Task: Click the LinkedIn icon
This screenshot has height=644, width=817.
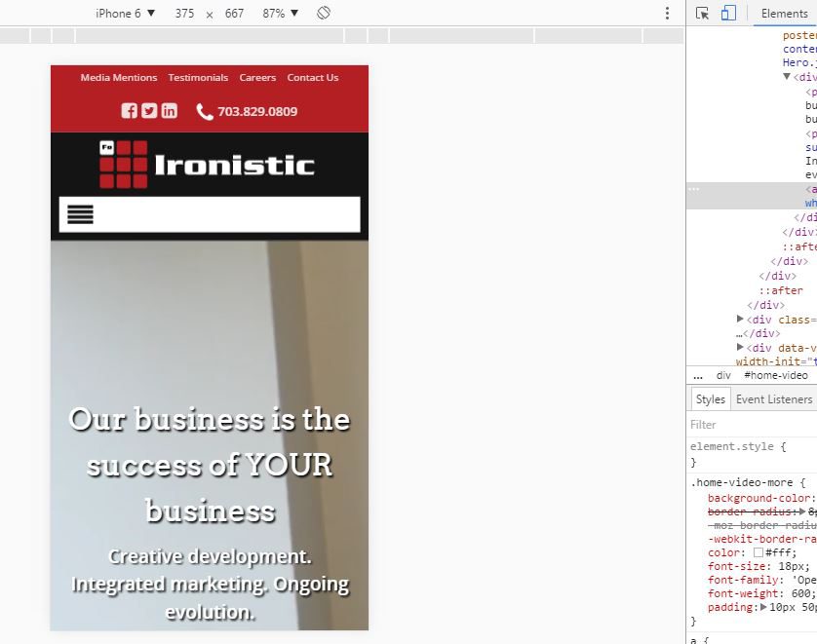Action: click(x=169, y=111)
